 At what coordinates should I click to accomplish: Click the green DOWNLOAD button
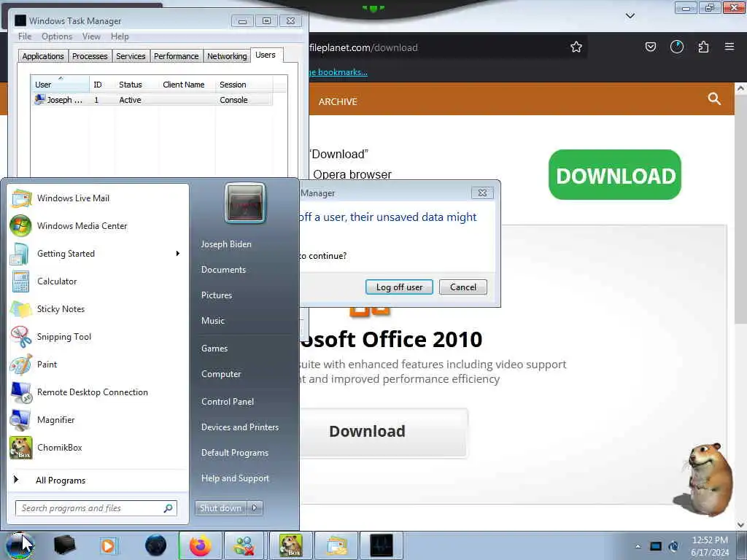click(614, 175)
